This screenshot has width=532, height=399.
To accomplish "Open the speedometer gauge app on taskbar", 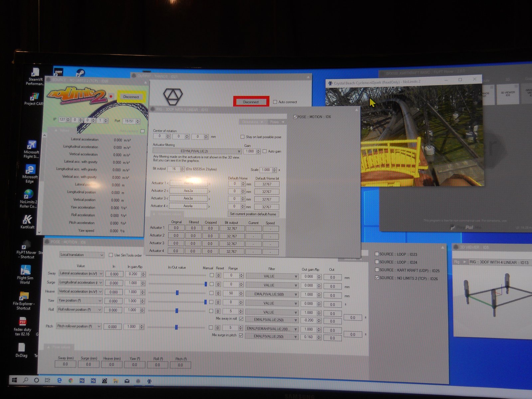I will click(x=104, y=381).
